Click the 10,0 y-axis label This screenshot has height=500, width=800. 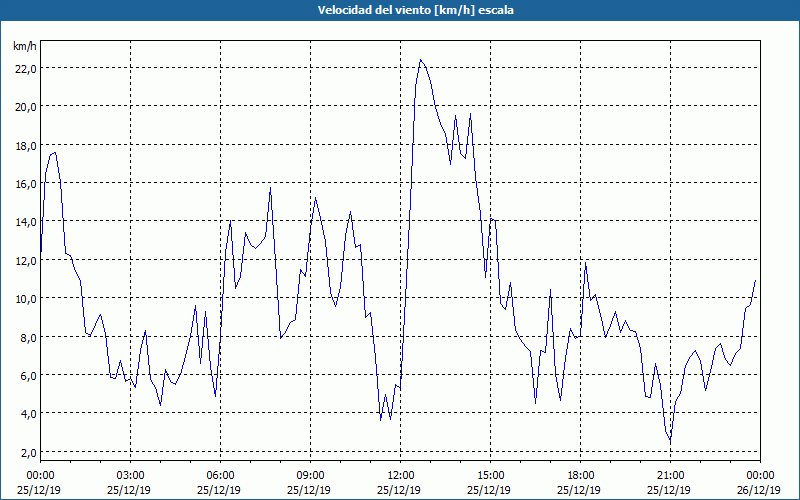pos(26,298)
